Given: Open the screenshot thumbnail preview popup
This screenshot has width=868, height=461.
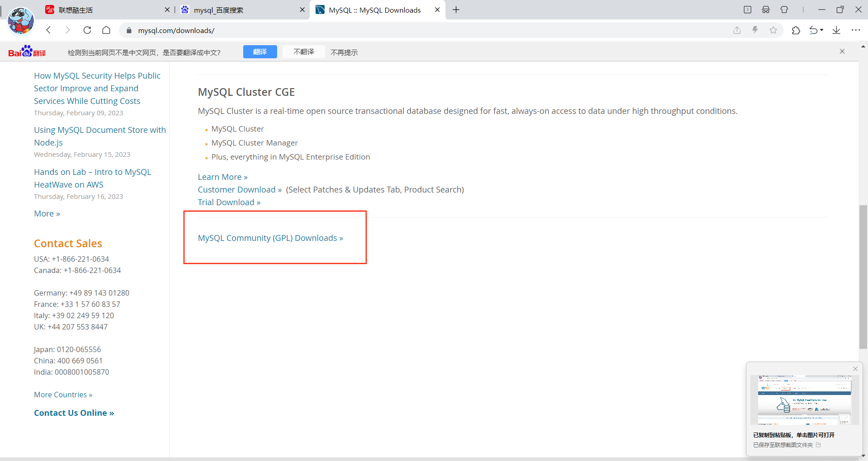Looking at the screenshot, I should 804,400.
